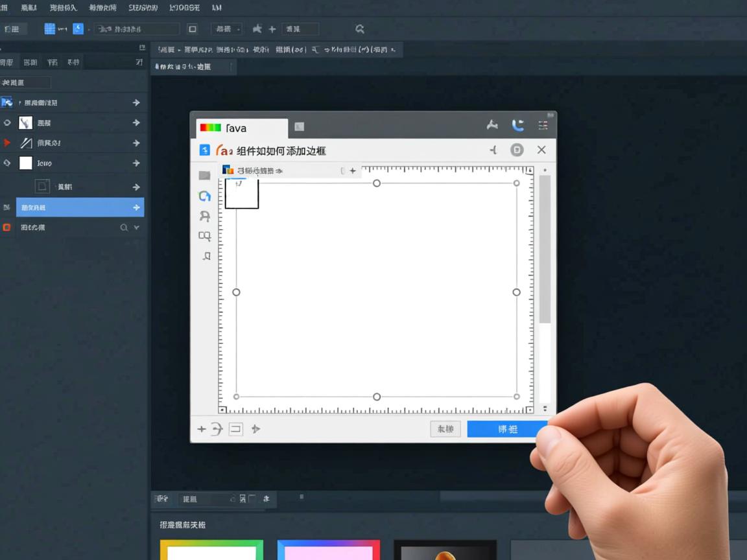The image size is (747, 560).
Task: Click the plus icon at dialog bottom-left
Action: (x=202, y=428)
